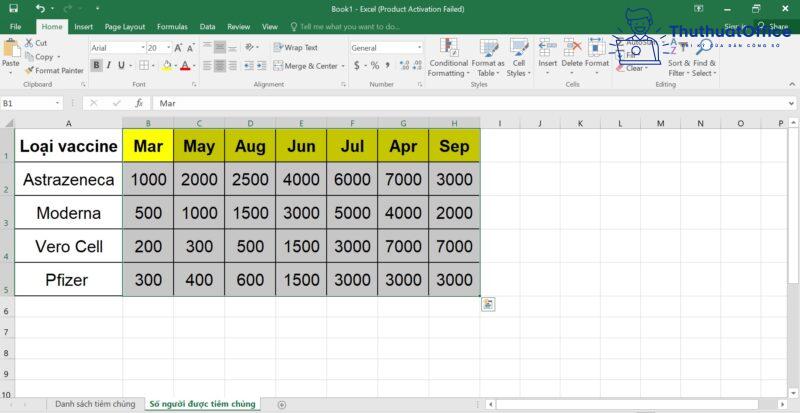Click the Increase Decimal icon
This screenshot has height=413, width=800.
[405, 65]
